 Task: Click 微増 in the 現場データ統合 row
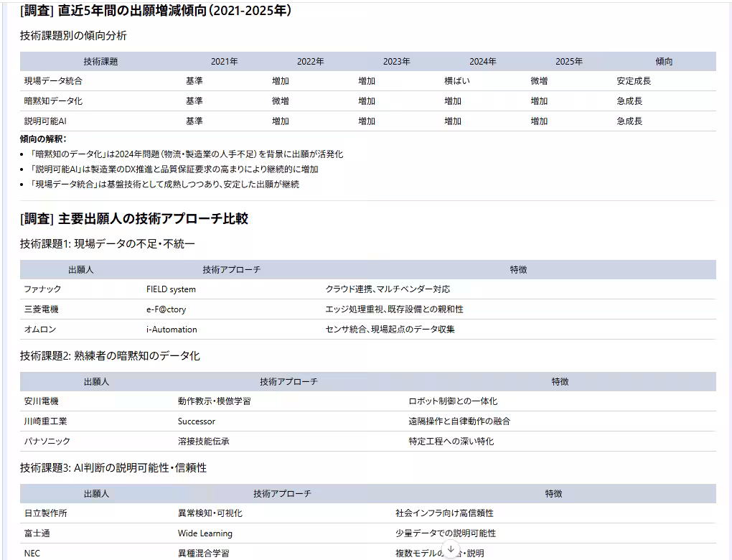(539, 81)
